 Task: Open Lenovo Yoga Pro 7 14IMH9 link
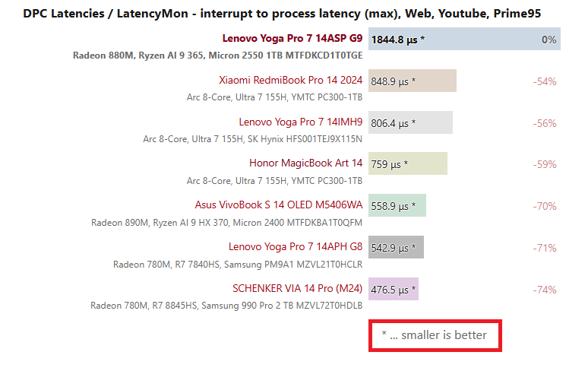301,122
